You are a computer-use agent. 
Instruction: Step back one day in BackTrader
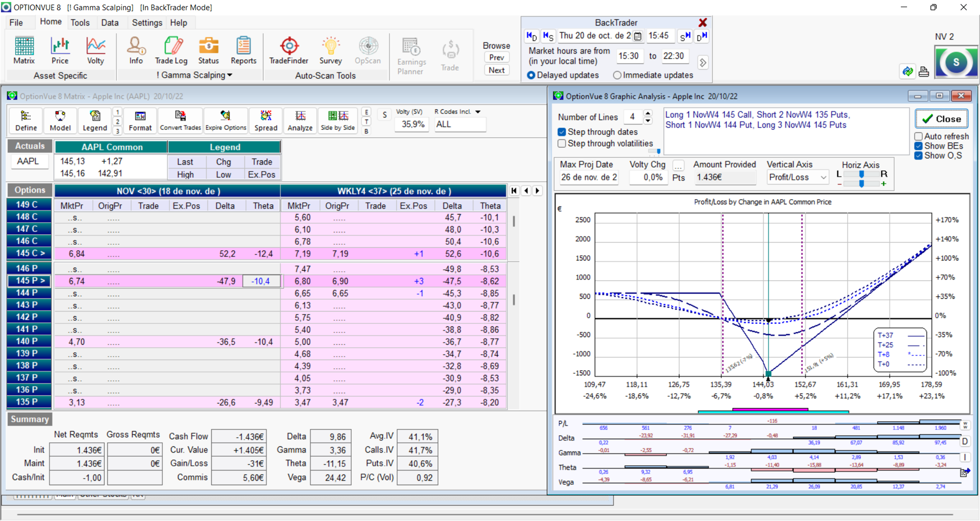[x=531, y=36]
